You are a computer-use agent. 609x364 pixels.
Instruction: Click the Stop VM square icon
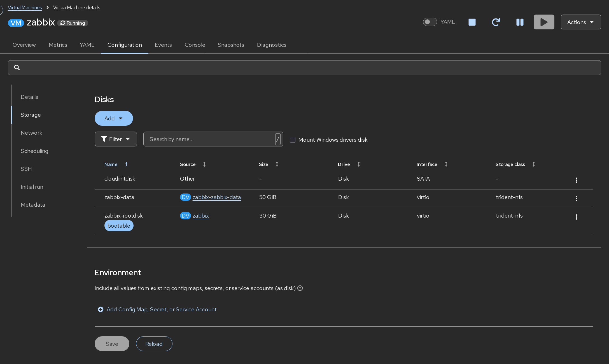point(472,22)
